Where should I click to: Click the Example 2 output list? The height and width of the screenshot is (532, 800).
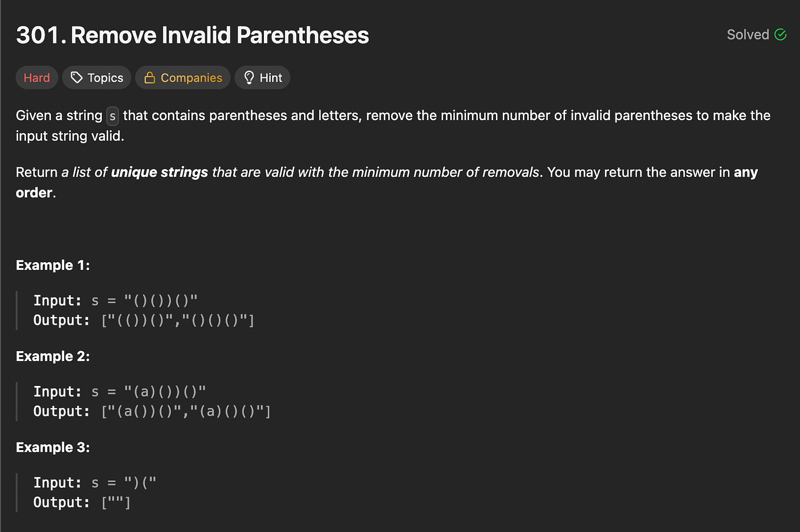pyautogui.click(x=186, y=412)
